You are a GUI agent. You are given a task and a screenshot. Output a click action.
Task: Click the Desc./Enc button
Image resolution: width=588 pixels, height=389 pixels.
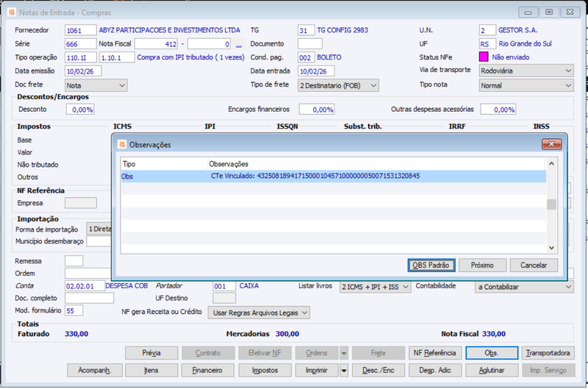click(379, 371)
